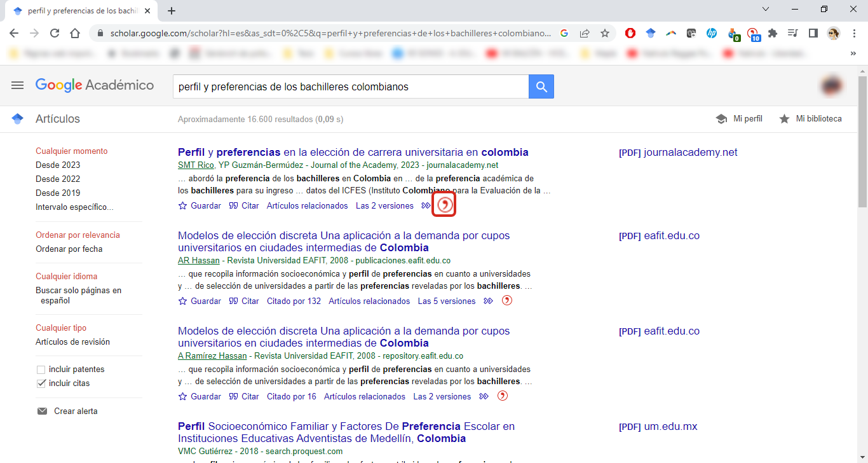Screen dimensions: 868x463
Task: Uncheck the incluir citas checkbox
Action: [41, 384]
